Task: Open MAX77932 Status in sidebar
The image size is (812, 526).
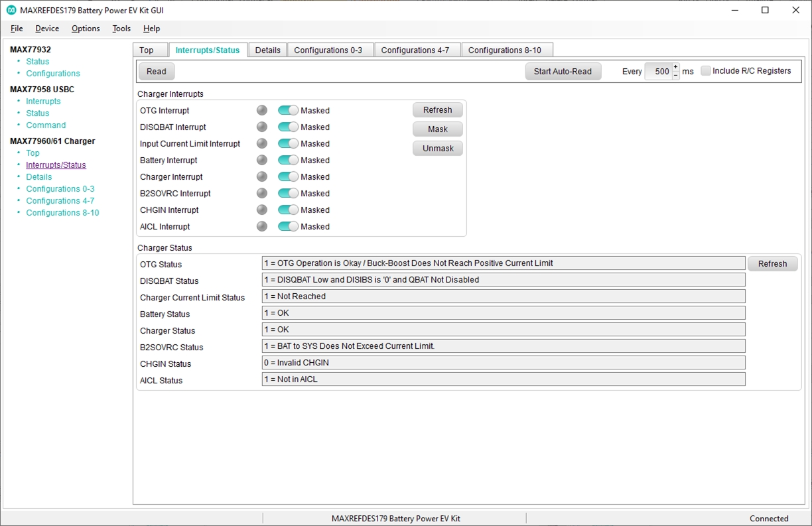Action: 38,62
